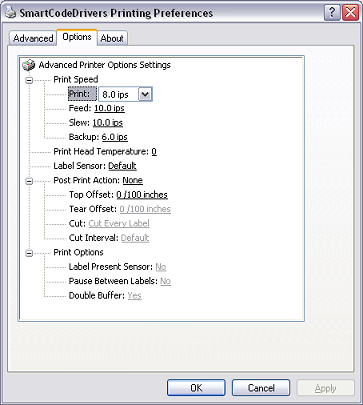Click the Label Sensor: label
The height and width of the screenshot is (405, 363).
tap(79, 166)
